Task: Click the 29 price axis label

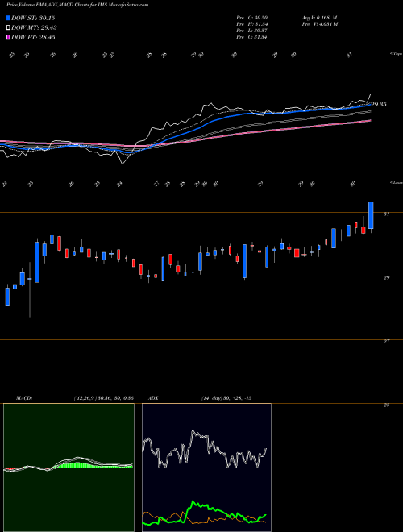Action: (386, 277)
